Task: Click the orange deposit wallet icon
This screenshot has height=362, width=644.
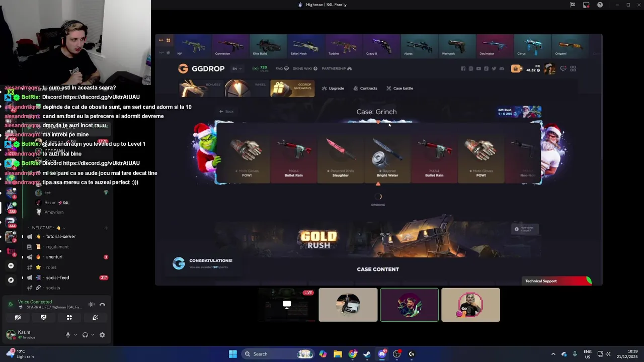Action: (516, 68)
